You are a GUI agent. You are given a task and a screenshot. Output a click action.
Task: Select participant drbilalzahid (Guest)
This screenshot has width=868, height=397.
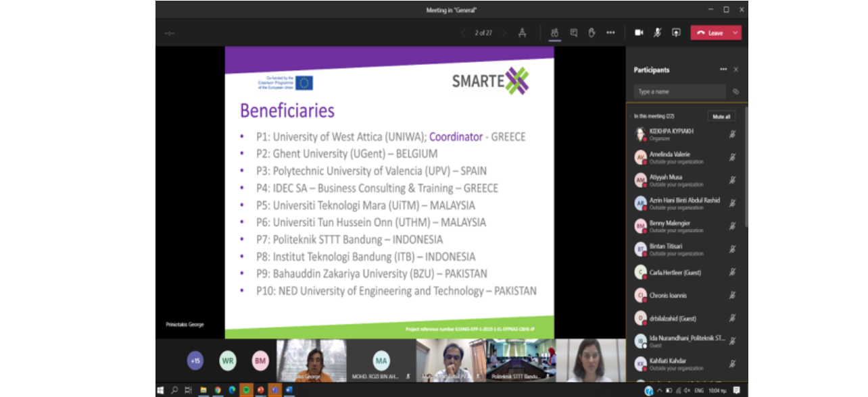click(685, 318)
